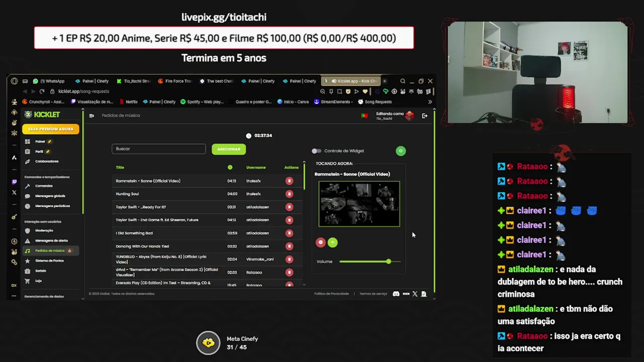Click the Buscar search field
This screenshot has height=362, width=644.
158,149
